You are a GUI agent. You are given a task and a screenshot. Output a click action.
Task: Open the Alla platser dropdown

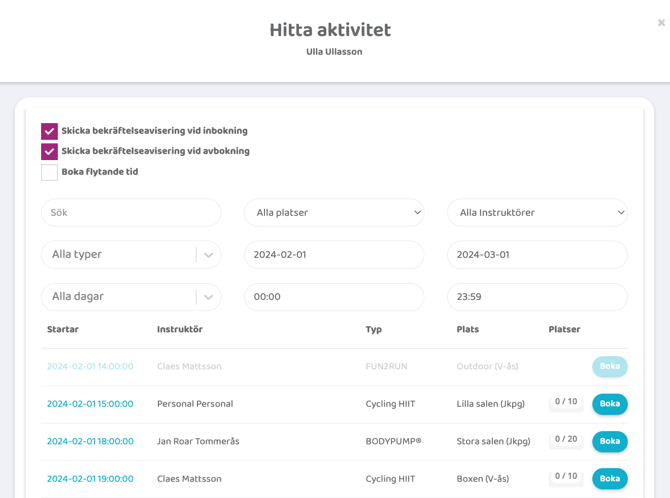point(334,213)
